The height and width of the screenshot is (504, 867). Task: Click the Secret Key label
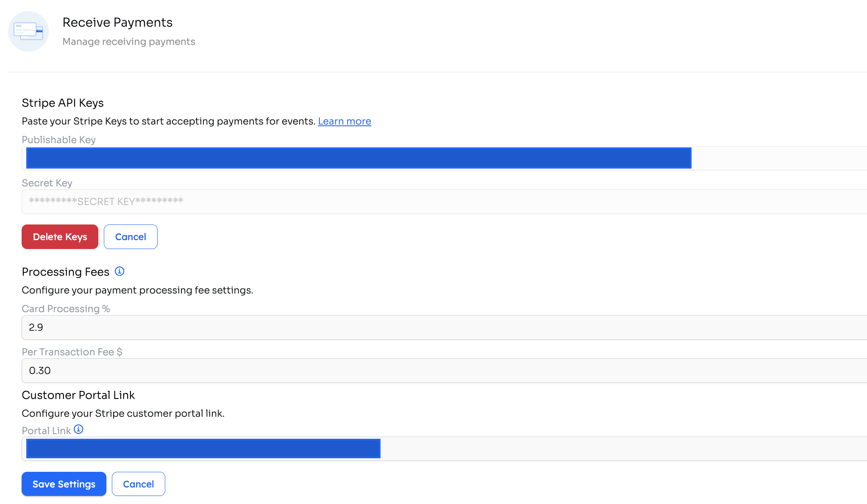coord(47,183)
